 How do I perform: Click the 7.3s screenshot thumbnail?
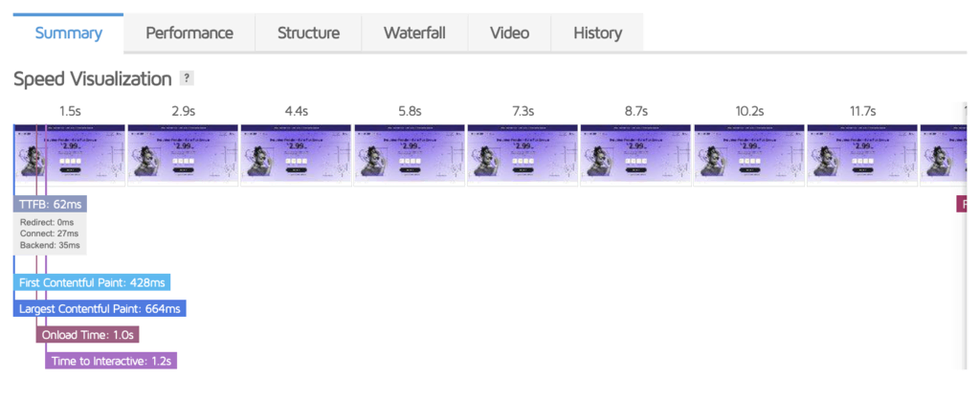(x=523, y=154)
